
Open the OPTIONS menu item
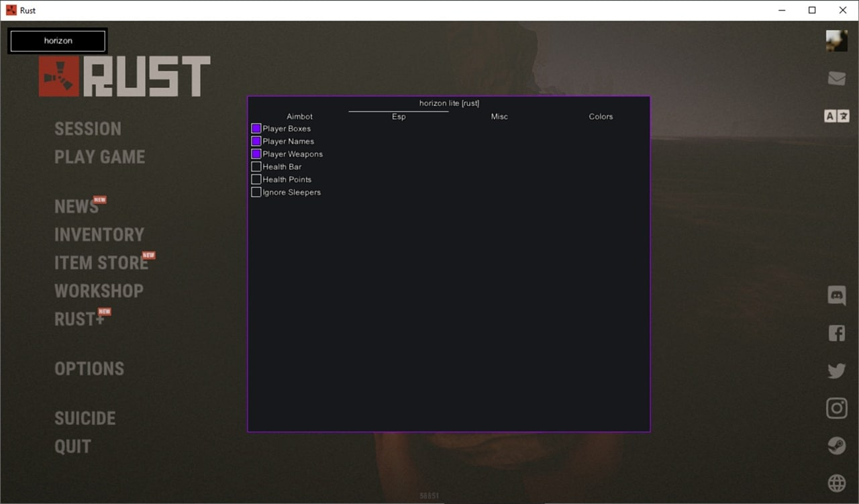(x=89, y=369)
